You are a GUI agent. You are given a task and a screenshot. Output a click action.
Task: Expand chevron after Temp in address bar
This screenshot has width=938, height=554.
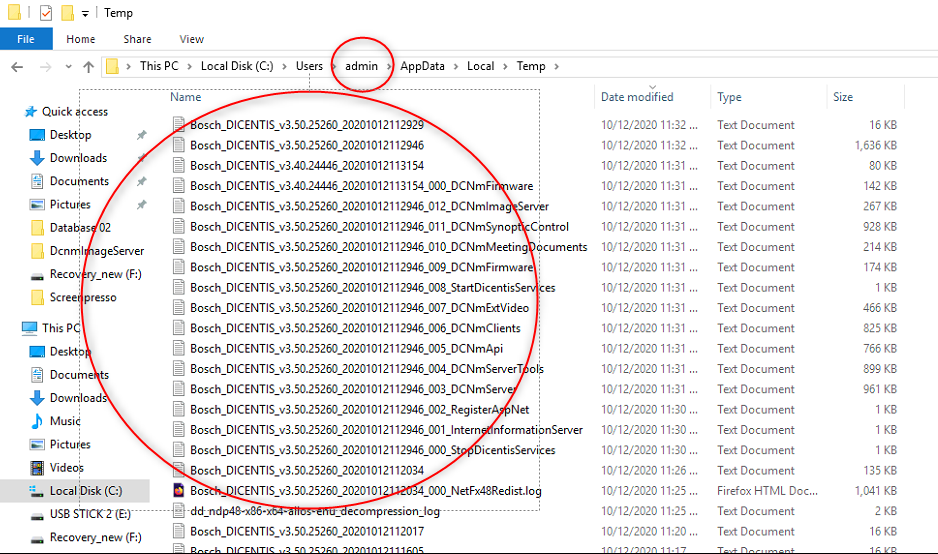tap(556, 67)
